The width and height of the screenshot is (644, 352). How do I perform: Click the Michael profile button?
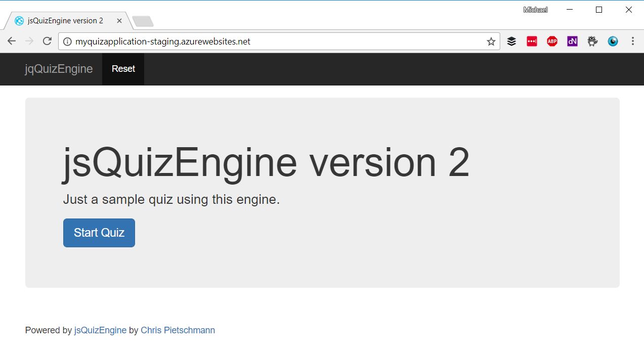[x=535, y=10]
